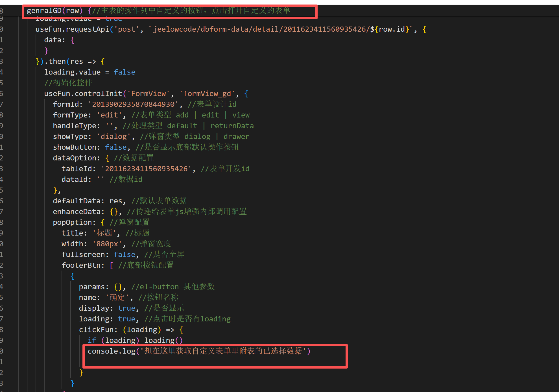This screenshot has width=559, height=392.
Task: Click the sticky genralGD(row) header line
Action: [x=54, y=11]
